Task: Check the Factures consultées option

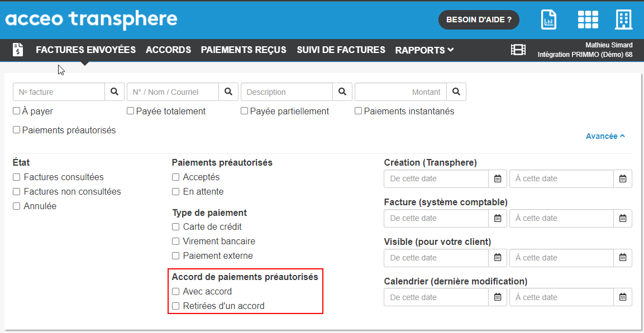Action: (x=17, y=177)
